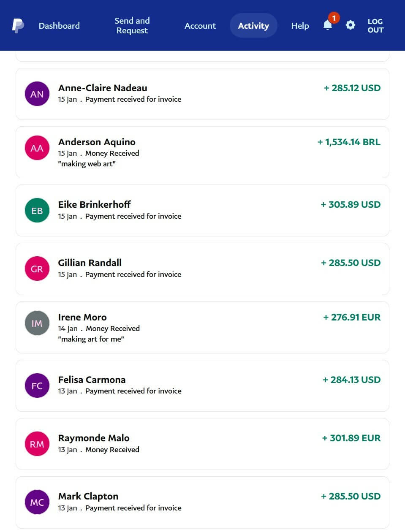Go to the Dashboard menu item
Image resolution: width=405 pixels, height=532 pixels.
coord(59,26)
